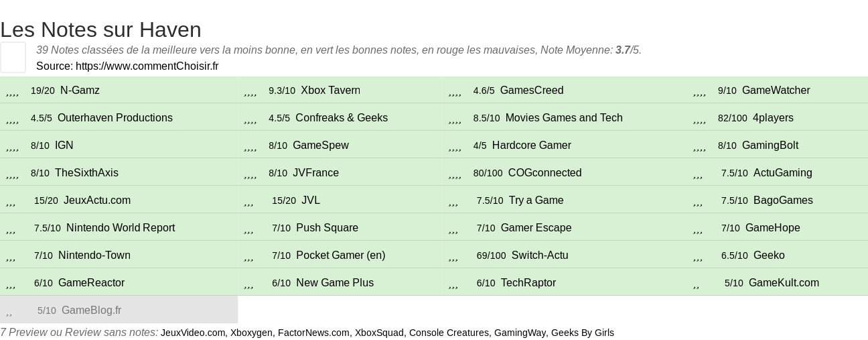
Task: Open GameBlog.fr review link
Action: [x=92, y=310]
